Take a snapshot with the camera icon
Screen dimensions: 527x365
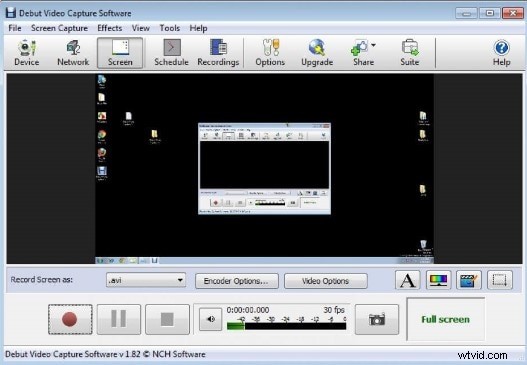point(377,319)
